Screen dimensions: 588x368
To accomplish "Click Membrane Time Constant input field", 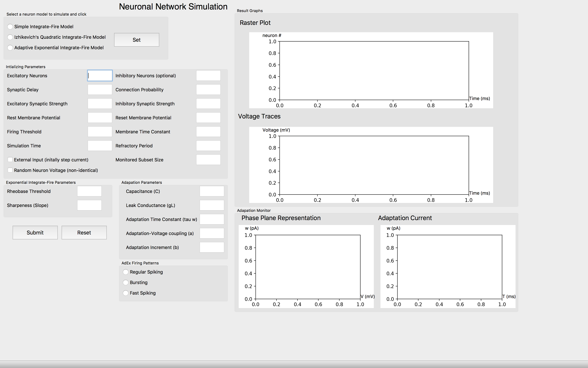I will pyautogui.click(x=208, y=131).
